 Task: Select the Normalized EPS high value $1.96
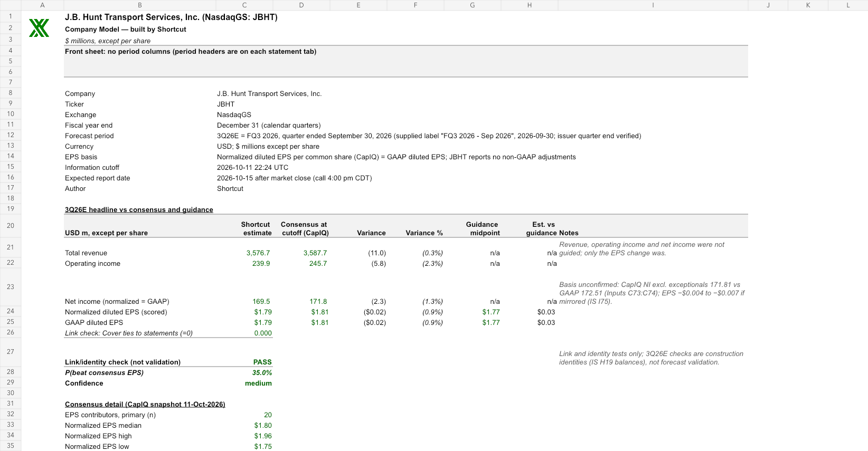click(x=263, y=436)
